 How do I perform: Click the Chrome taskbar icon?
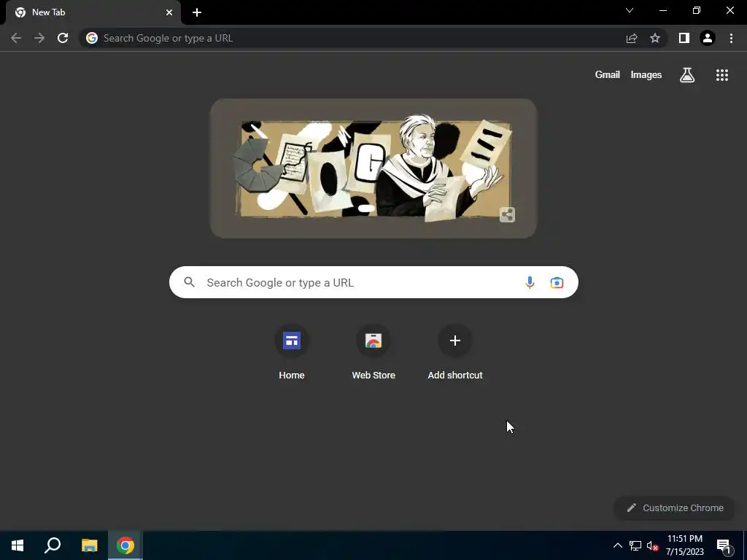[x=125, y=545]
